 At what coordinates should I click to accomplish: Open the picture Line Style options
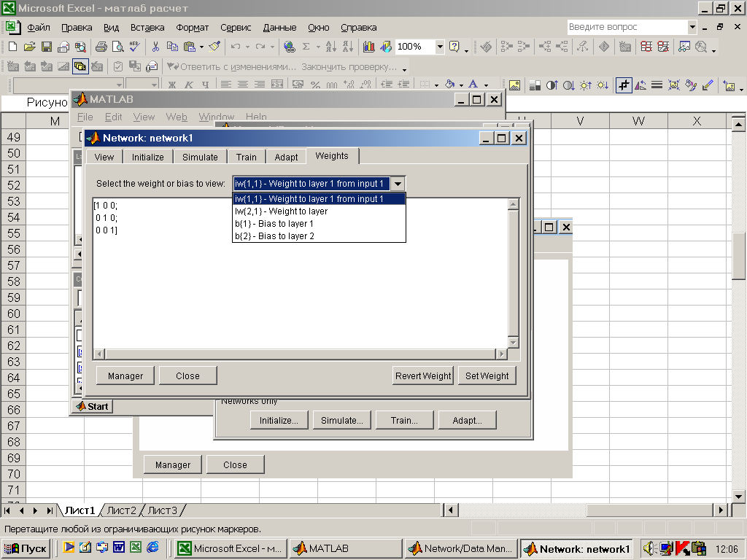(x=657, y=86)
